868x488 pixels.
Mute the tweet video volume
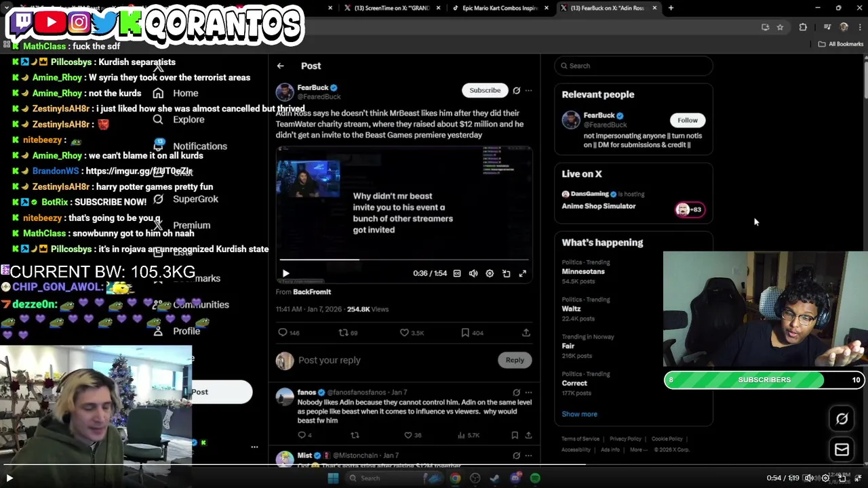pyautogui.click(x=473, y=273)
